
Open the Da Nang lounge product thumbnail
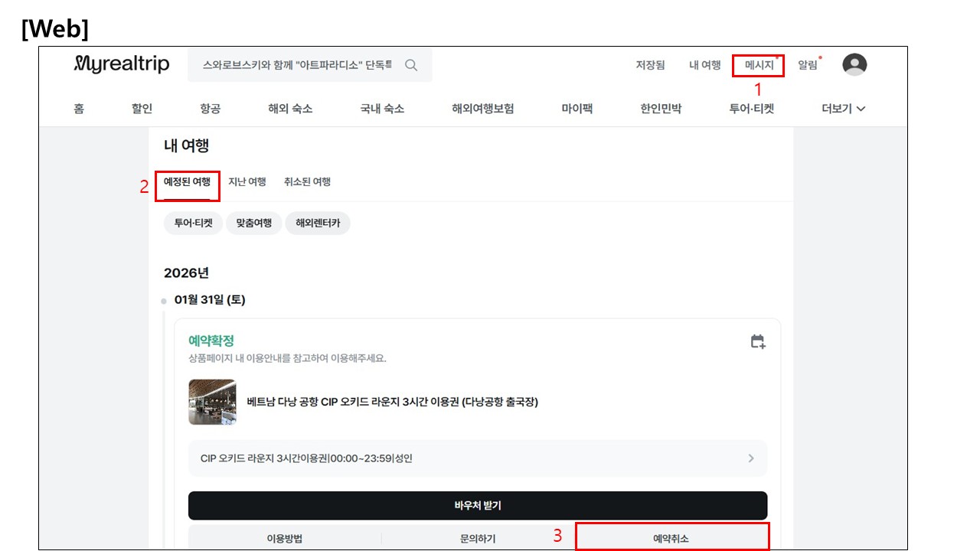coord(212,402)
